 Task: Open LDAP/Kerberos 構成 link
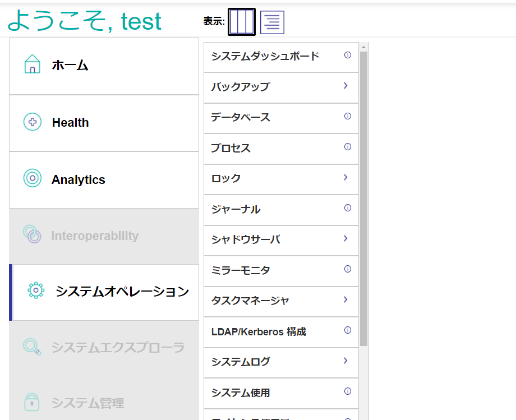coord(259,331)
